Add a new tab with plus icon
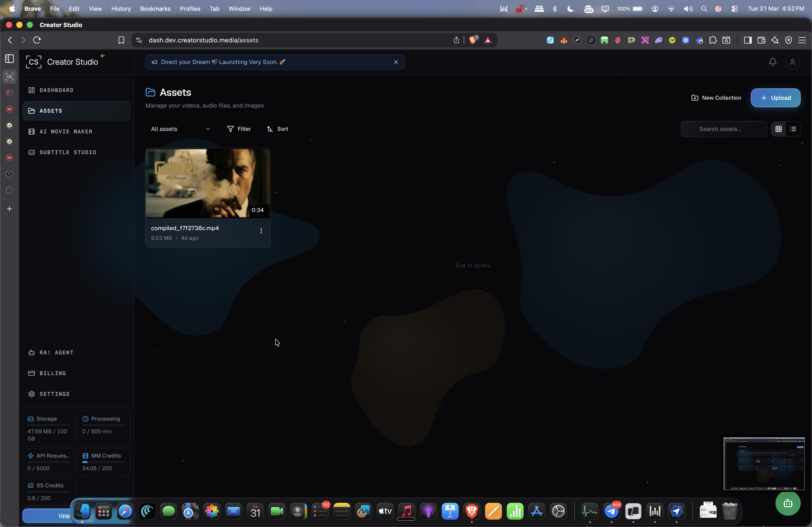 click(x=9, y=209)
